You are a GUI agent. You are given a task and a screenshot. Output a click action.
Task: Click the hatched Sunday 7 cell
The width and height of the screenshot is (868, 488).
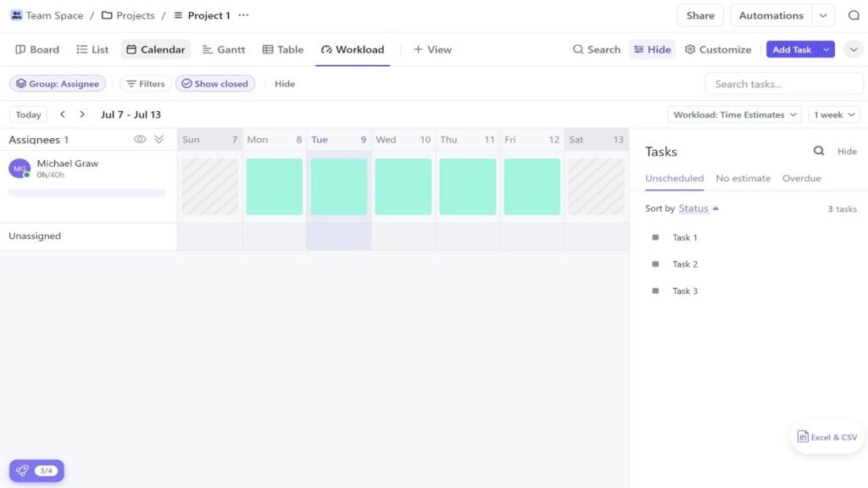tap(210, 186)
